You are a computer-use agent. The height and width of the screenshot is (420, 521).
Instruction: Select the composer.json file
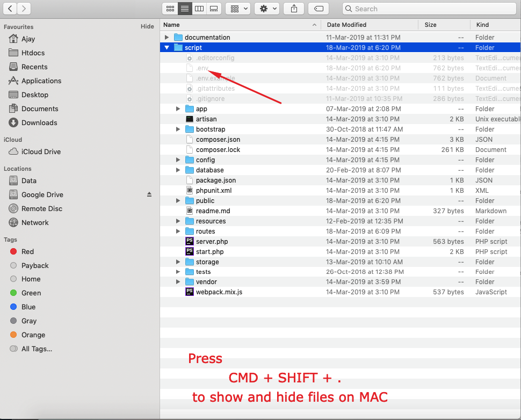pos(341,140)
